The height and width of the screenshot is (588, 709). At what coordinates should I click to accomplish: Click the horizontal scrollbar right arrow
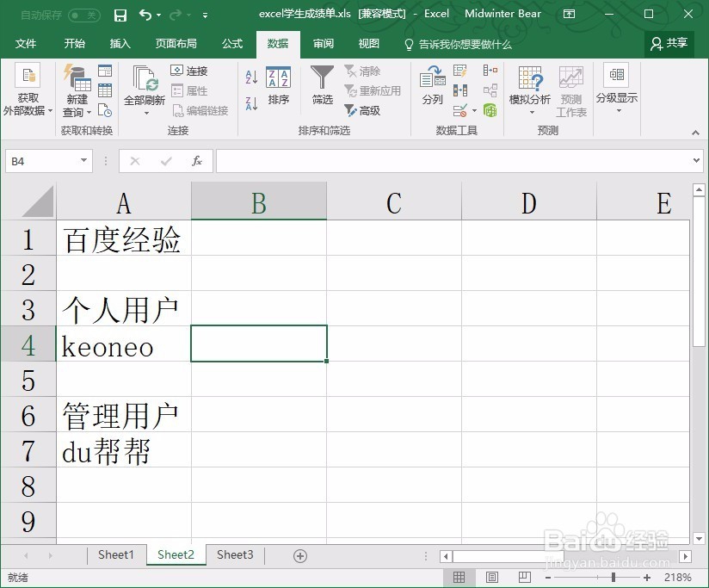point(686,556)
